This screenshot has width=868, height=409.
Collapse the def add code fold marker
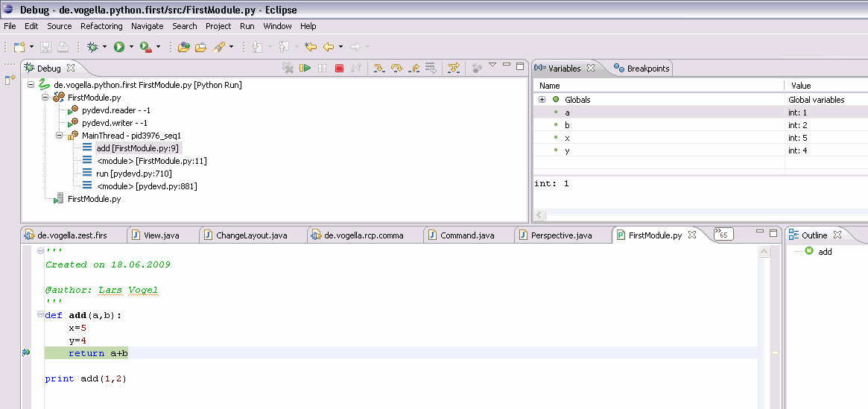click(39, 315)
